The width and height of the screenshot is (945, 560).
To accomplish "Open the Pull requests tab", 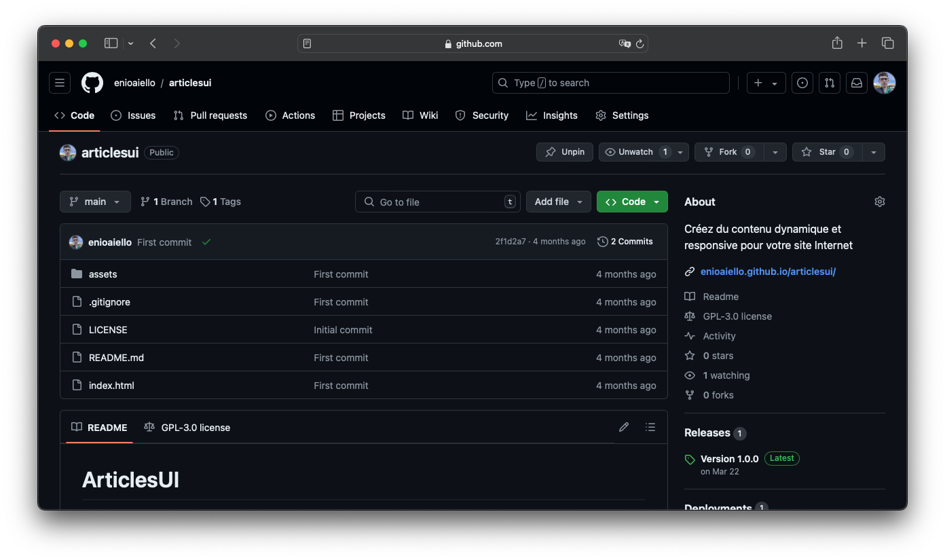I will pyautogui.click(x=210, y=115).
